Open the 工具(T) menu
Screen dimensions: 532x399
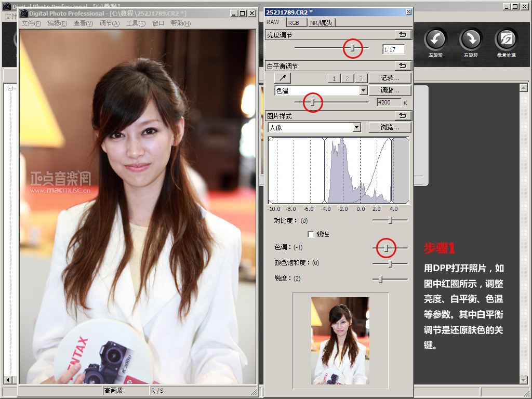[x=136, y=23]
